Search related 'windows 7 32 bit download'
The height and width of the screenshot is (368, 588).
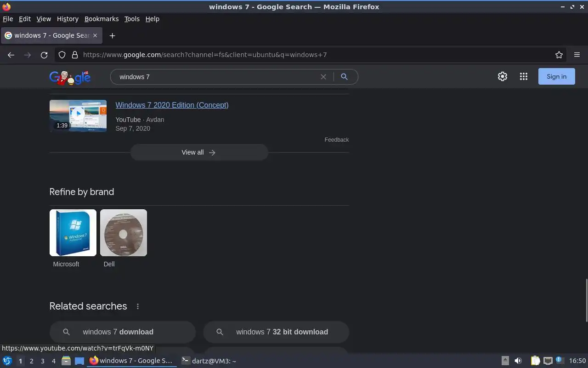coord(276,332)
